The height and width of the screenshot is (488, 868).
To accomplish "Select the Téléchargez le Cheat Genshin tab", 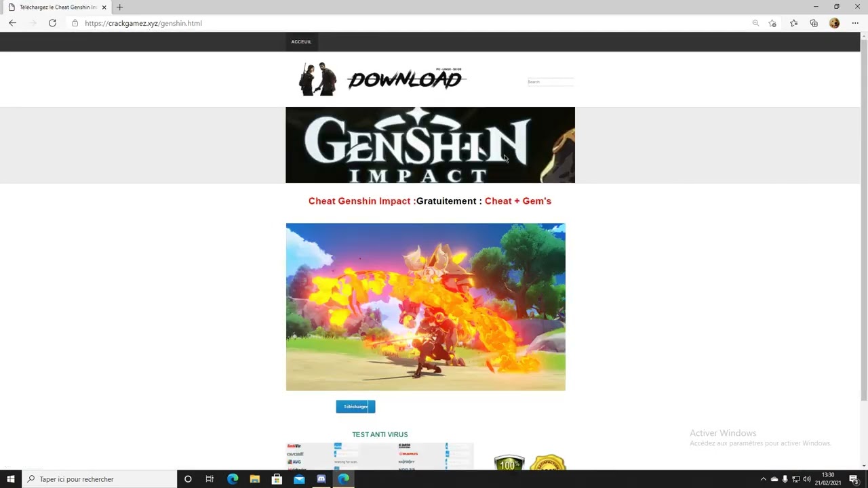I will click(57, 7).
